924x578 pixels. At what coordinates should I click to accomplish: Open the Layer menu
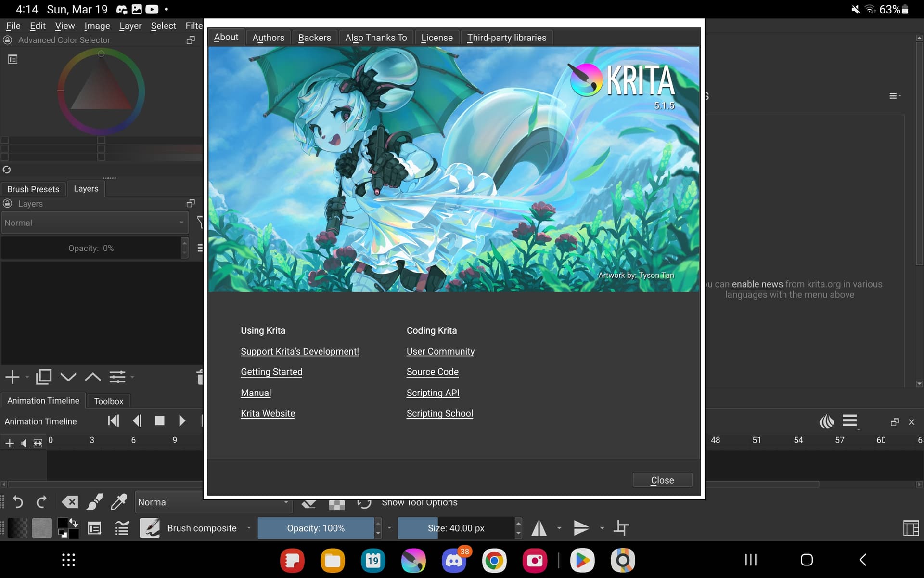coord(130,26)
